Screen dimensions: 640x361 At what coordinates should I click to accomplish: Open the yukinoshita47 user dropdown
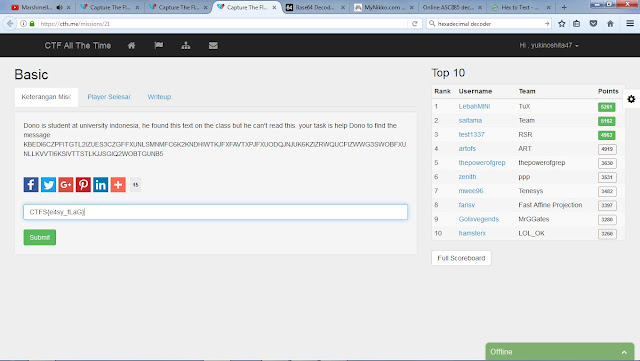coord(549,45)
